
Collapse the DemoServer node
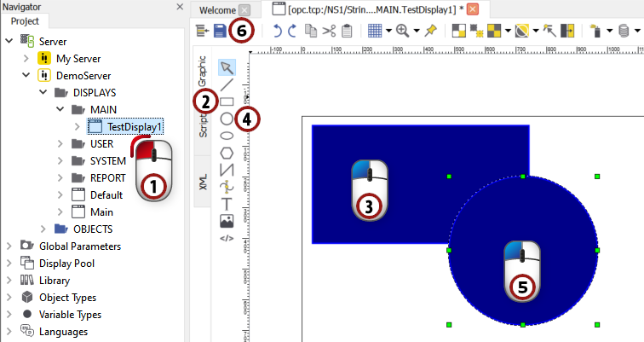26,75
